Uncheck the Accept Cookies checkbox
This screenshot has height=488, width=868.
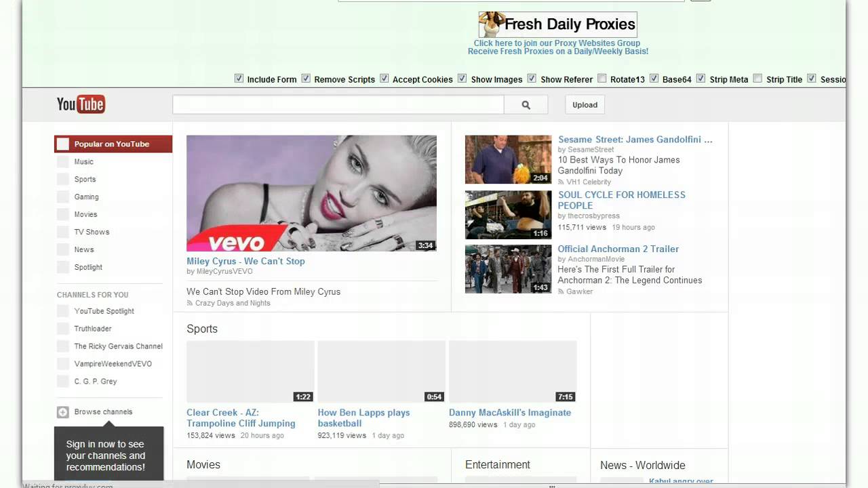pos(384,79)
